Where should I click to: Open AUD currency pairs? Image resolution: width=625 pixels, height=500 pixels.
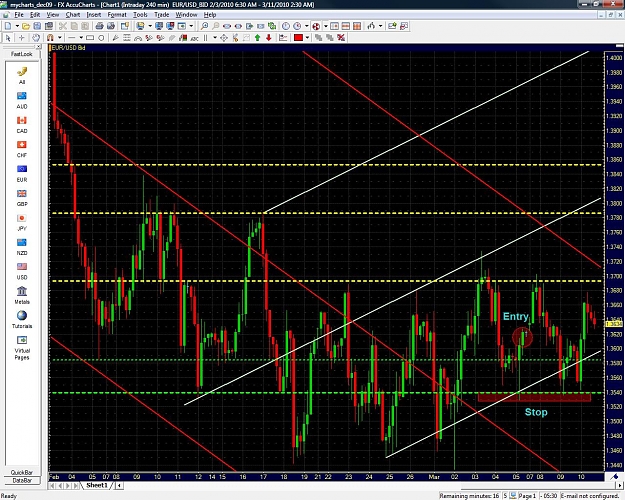pos(22,100)
